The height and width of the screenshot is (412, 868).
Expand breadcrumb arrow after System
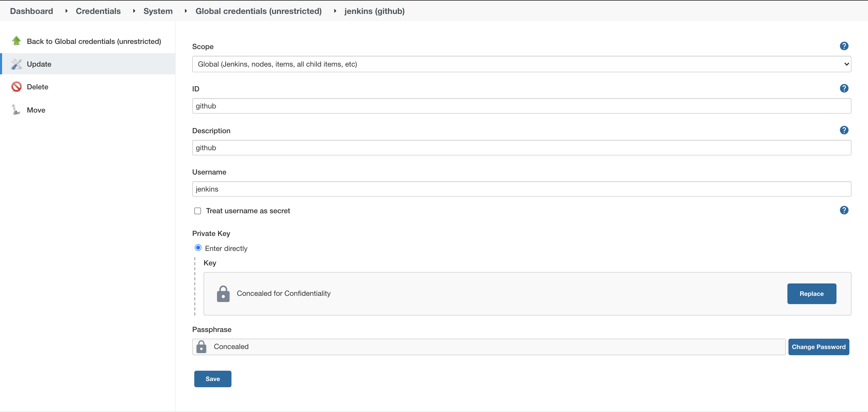coord(186,11)
